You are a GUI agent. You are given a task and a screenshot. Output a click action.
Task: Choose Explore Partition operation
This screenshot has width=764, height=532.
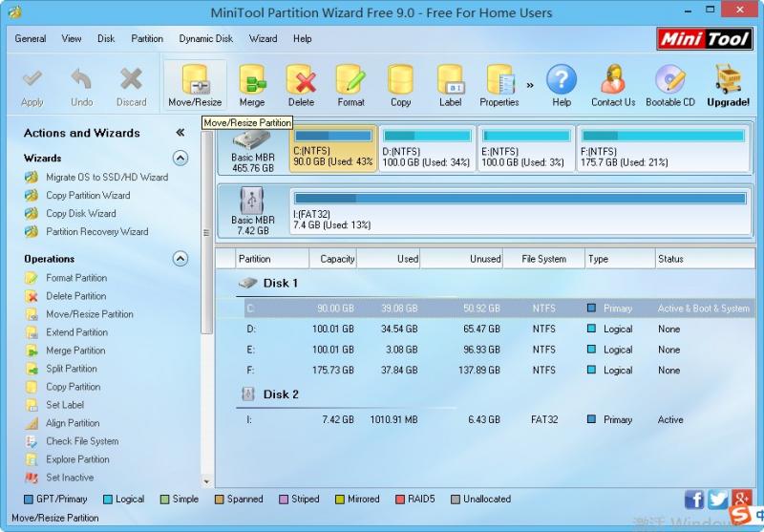(x=67, y=459)
